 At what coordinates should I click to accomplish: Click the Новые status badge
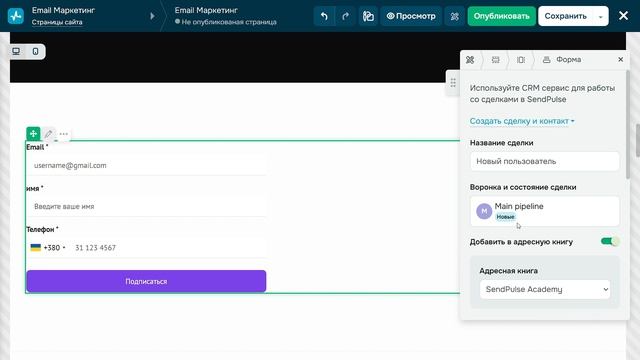click(505, 217)
